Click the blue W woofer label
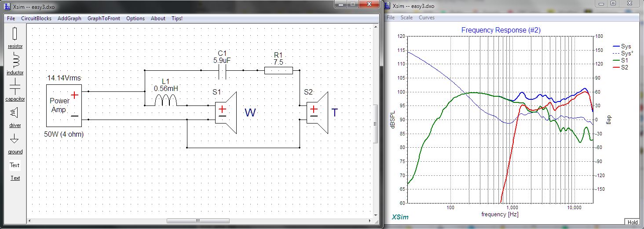The image size is (644, 229). point(250,113)
